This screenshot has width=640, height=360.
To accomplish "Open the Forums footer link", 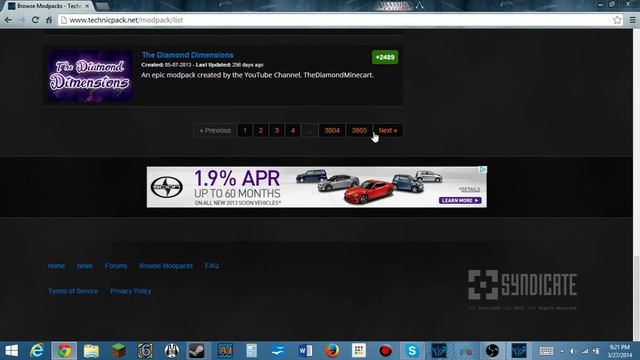I will pos(116,266).
